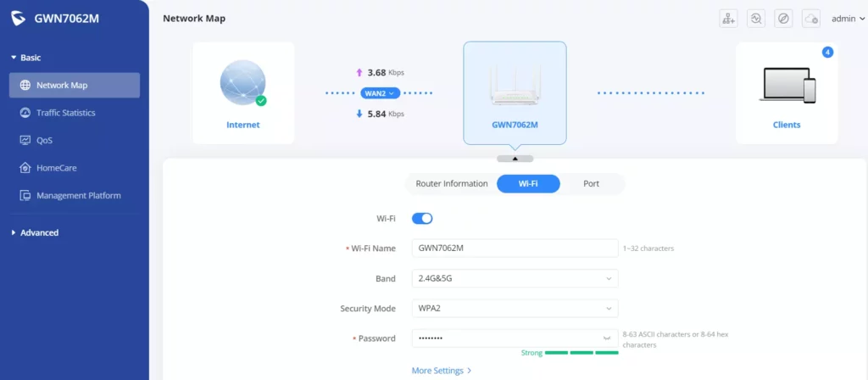Image resolution: width=868 pixels, height=380 pixels.
Task: Click the clients count badge showing 4
Action: point(827,53)
